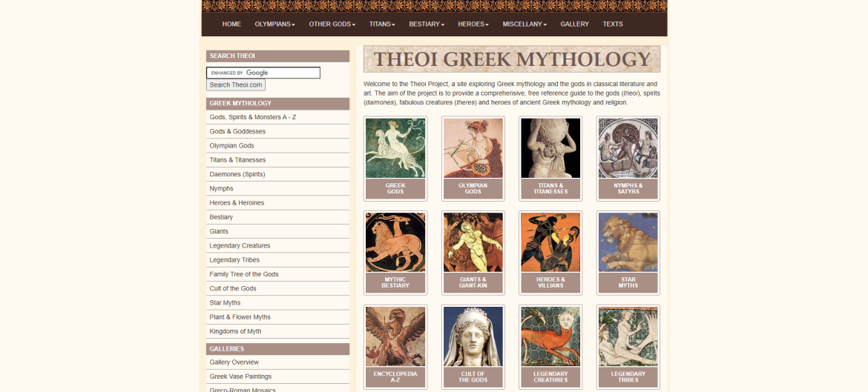The height and width of the screenshot is (392, 868).
Task: Open the Nymphs & Satyrs image tile
Action: [x=628, y=158]
